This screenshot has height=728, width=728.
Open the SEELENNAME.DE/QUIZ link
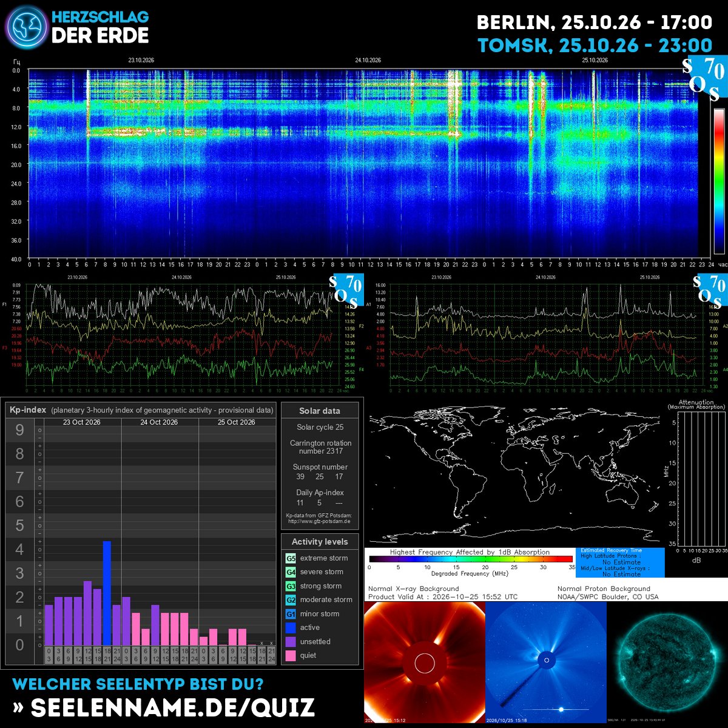point(172,708)
